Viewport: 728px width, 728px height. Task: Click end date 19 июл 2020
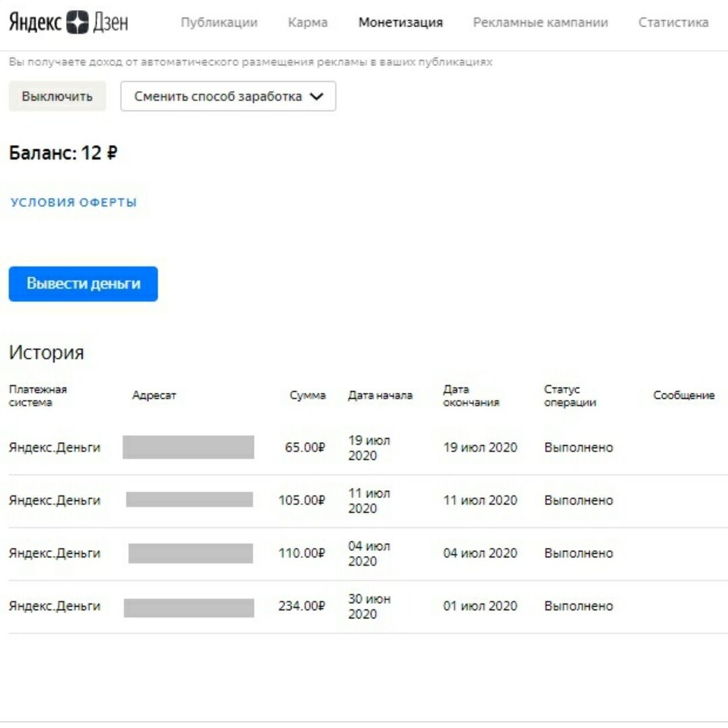480,447
